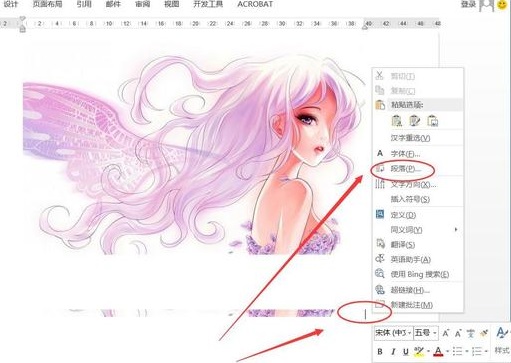This screenshot has height=363, width=511.
Task: Toggle Italic in the mini toolbar
Action: (393, 351)
